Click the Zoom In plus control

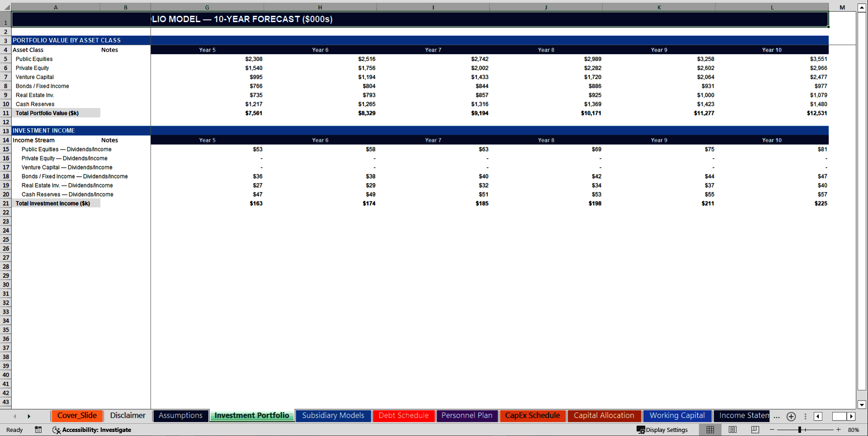point(838,430)
